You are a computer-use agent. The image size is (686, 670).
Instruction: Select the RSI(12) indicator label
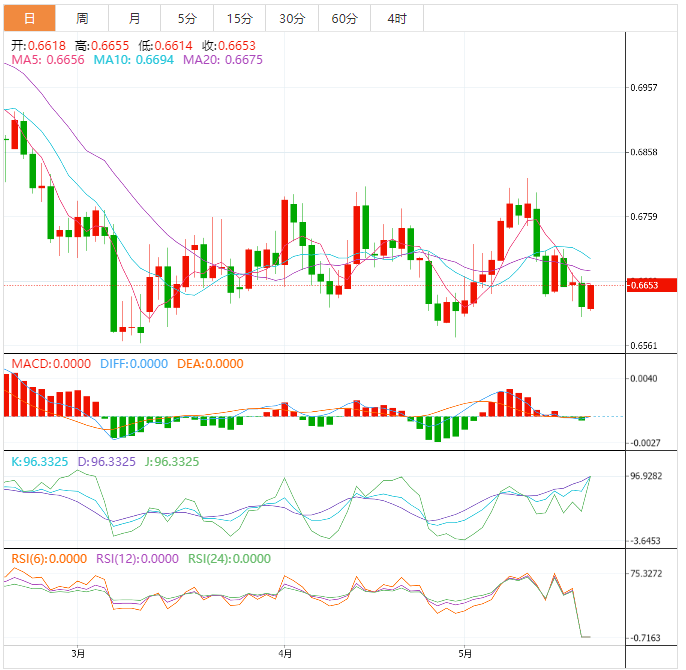pyautogui.click(x=137, y=559)
